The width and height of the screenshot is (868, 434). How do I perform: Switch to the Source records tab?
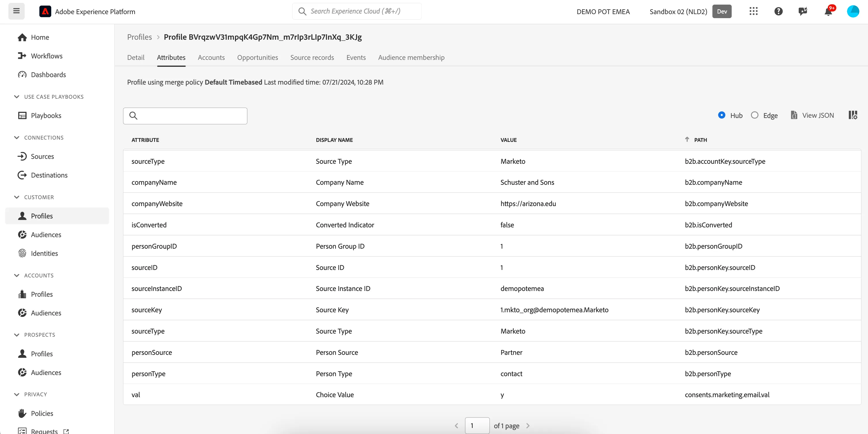click(x=312, y=57)
